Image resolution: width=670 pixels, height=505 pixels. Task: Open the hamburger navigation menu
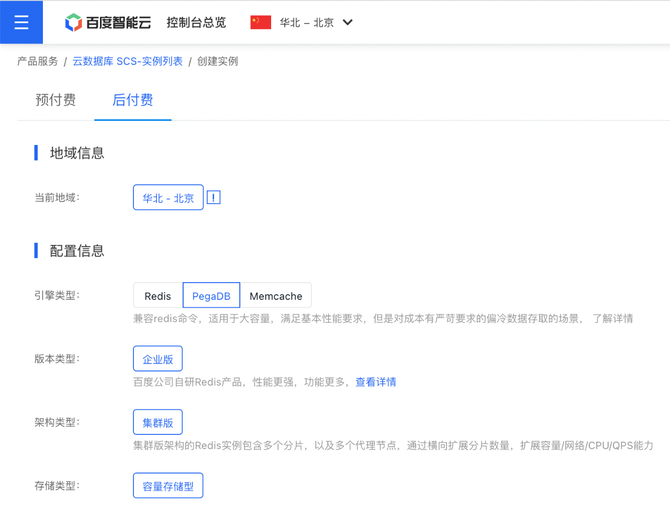point(21,22)
